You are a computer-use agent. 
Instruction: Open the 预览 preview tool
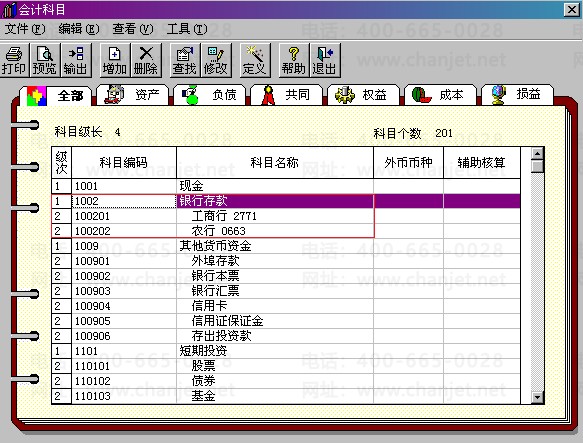pos(45,61)
